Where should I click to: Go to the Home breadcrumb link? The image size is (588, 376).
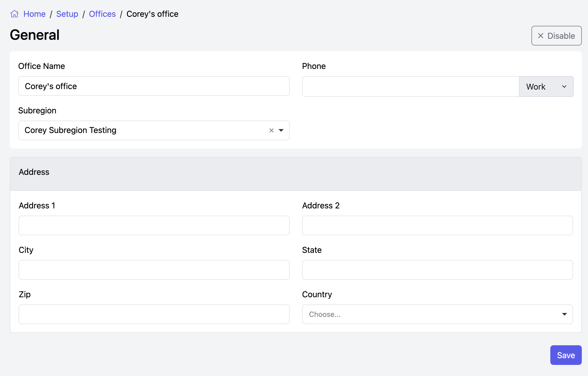[x=34, y=14]
